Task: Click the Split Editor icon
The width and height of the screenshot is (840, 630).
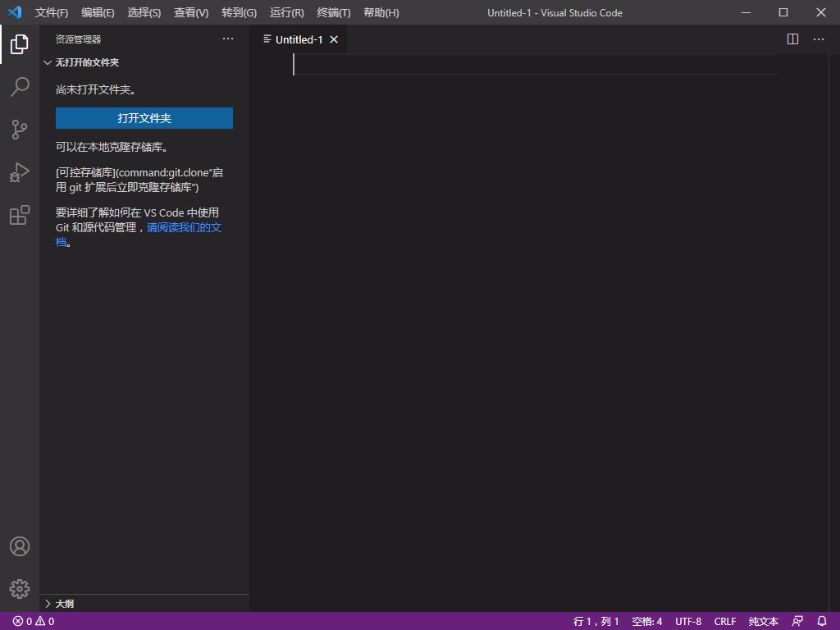Action: click(x=792, y=39)
